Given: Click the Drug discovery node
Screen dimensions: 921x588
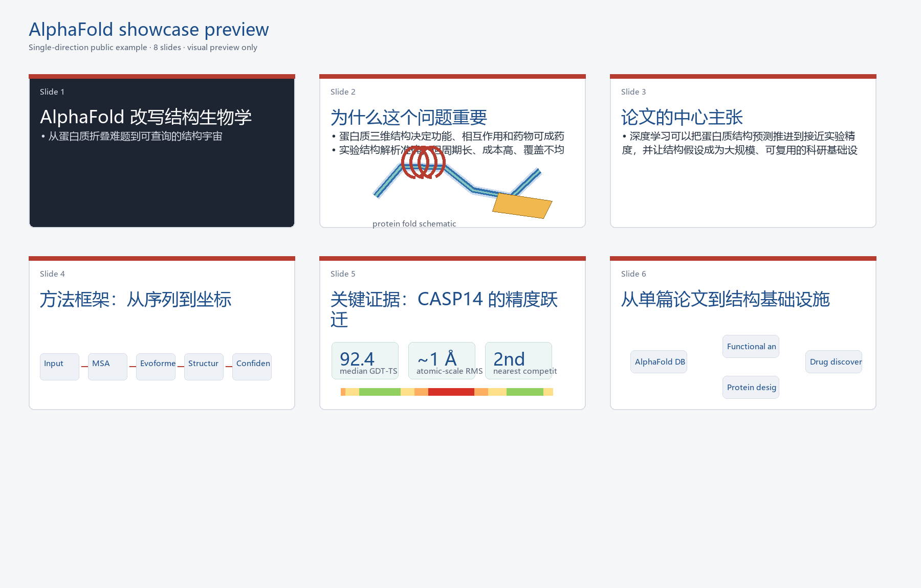Looking at the screenshot, I should [834, 361].
